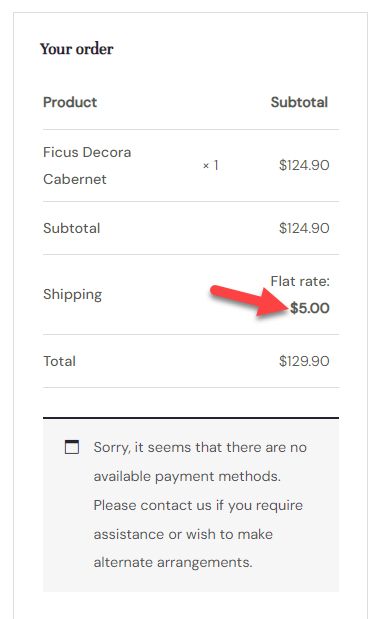Click the product line price $124.90

304,165
